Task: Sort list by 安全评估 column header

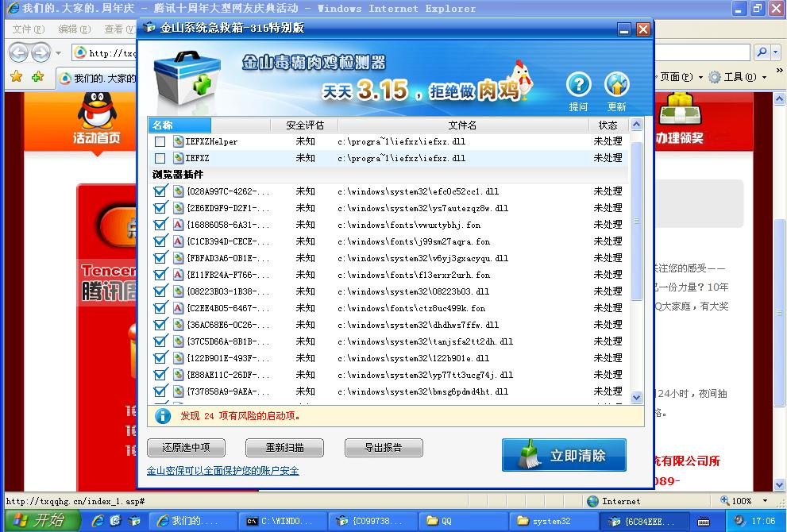Action: click(305, 125)
